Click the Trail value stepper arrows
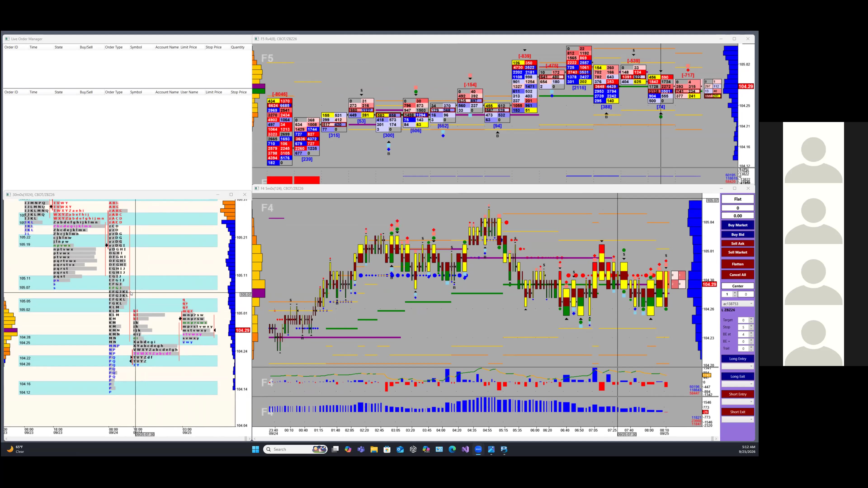868x488 pixels. pos(751,349)
